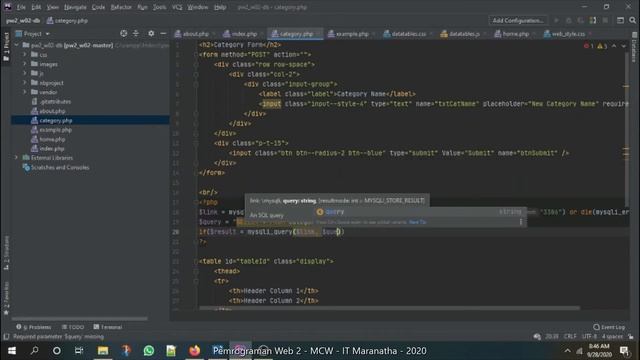The image size is (640, 360).
Task: Expand the css folder
Action: 25,55
